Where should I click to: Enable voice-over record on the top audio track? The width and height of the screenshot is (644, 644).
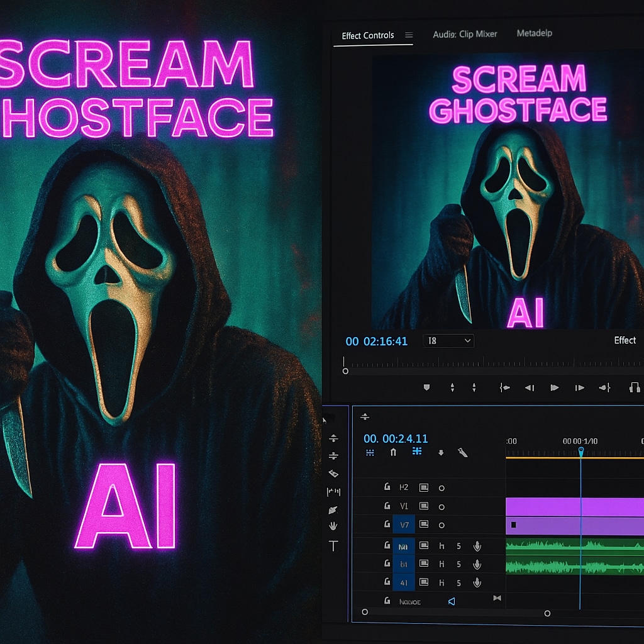coord(477,547)
